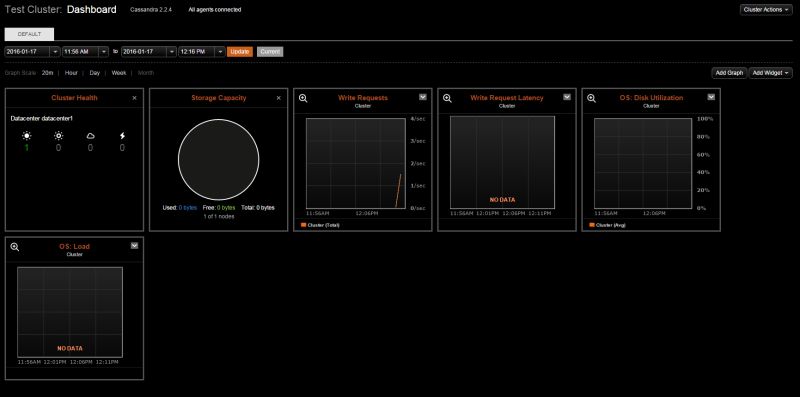Viewport: 800px width, 397px height.
Task: Click the OS: Load widget title
Action: tap(74, 246)
